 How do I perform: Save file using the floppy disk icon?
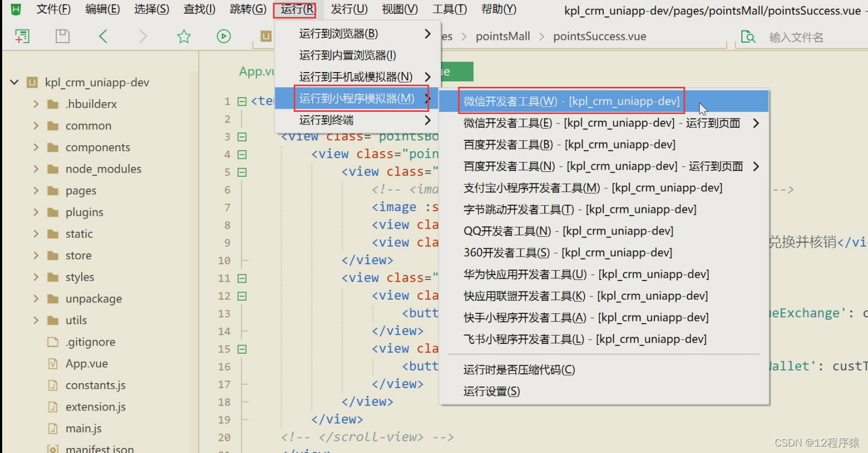pos(63,37)
